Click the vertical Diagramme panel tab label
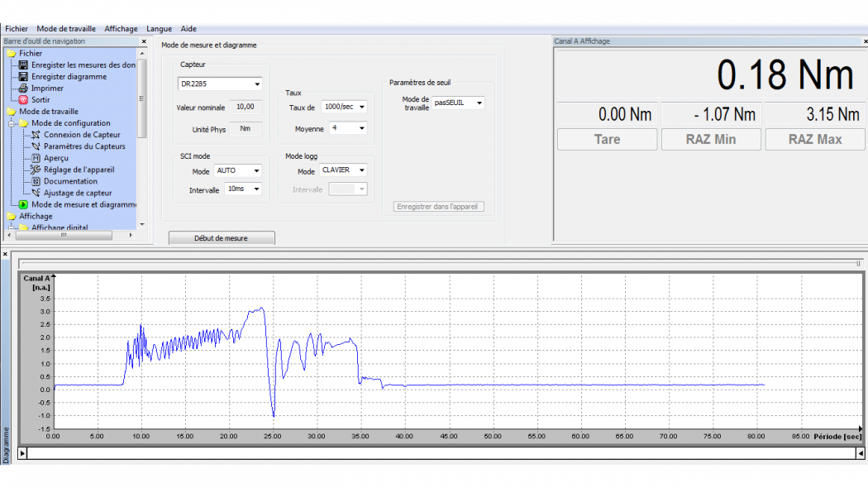Screen dimensions: 868x488 tap(6, 445)
